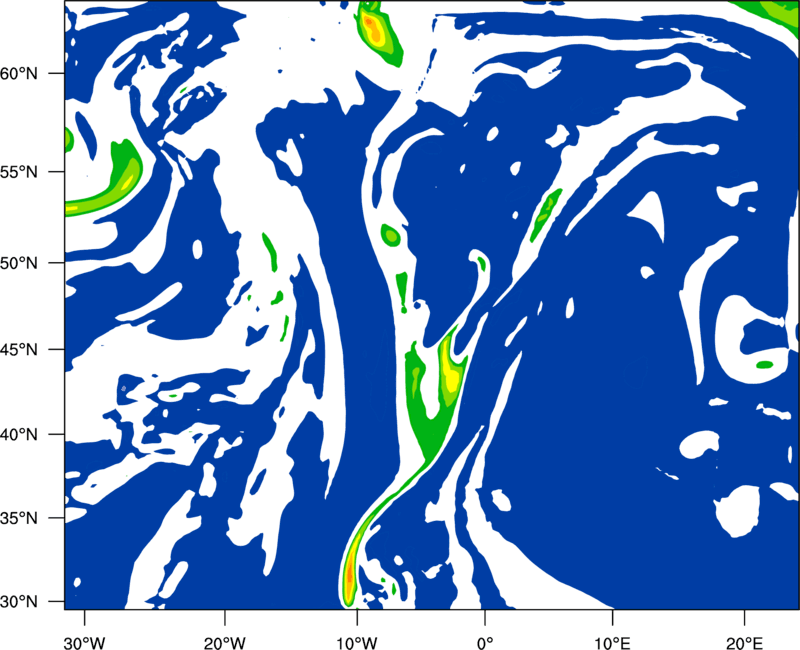
Task: Click the 20°W longitude label
Action: click(x=224, y=643)
